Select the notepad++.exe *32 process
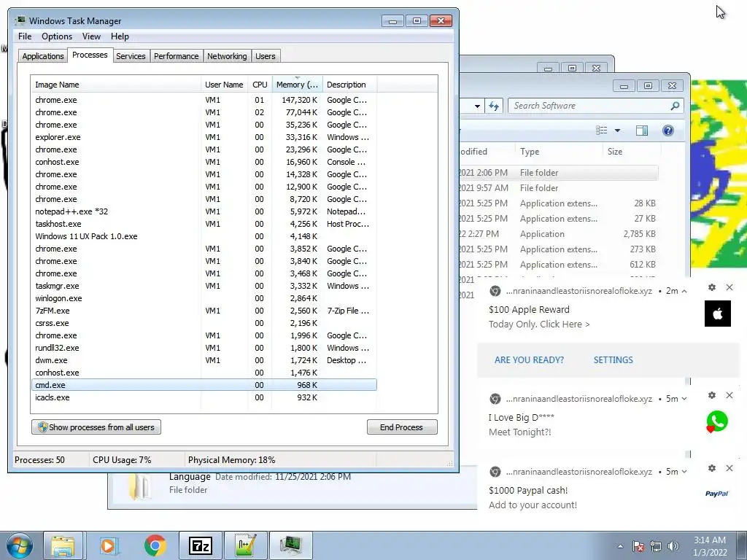The image size is (747, 560). coord(204,211)
